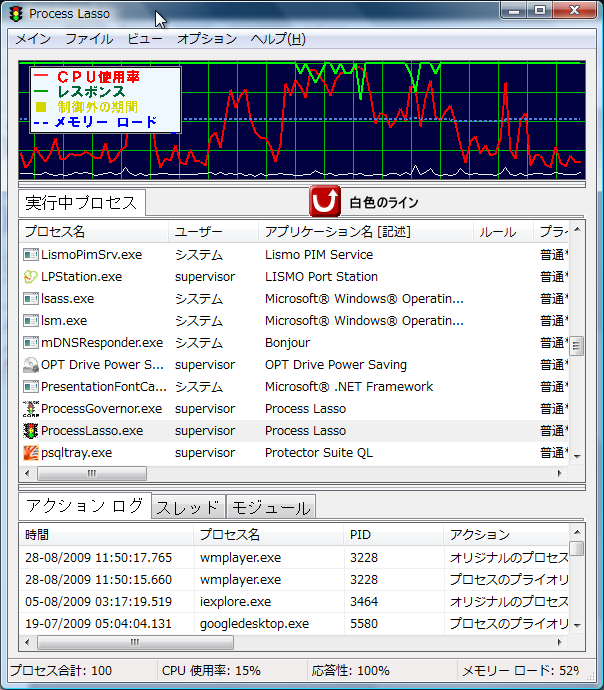The height and width of the screenshot is (690, 604).
Task: Click the Process Lasso title bar icon
Action: [x=15, y=14]
